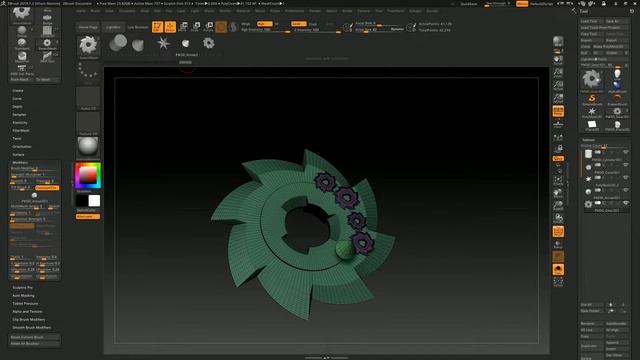Pick the PM3D_Arrow insert mesh
This screenshot has width=640, height=360.
[x=186, y=43]
